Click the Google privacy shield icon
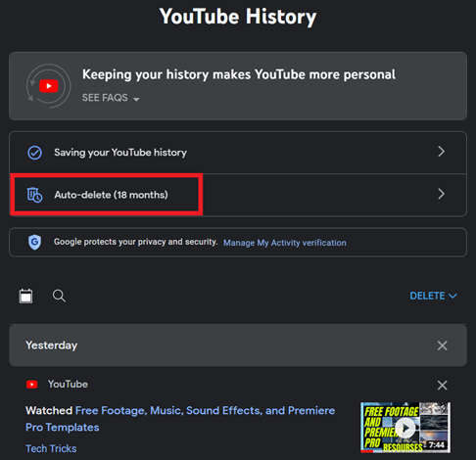The height and width of the screenshot is (460, 476). click(x=34, y=242)
